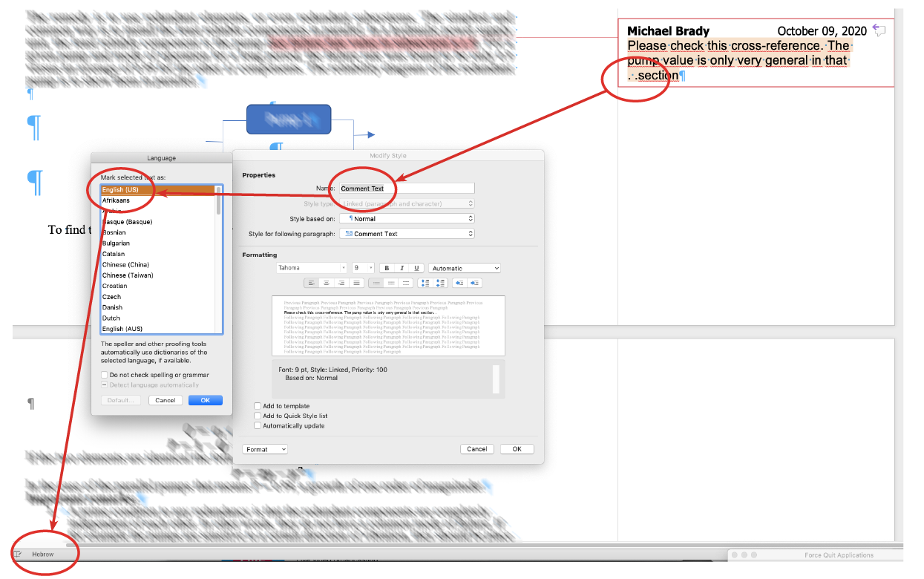Image resolution: width=924 pixels, height=579 pixels.
Task: Increase indent in Modify Style
Action: [476, 283]
